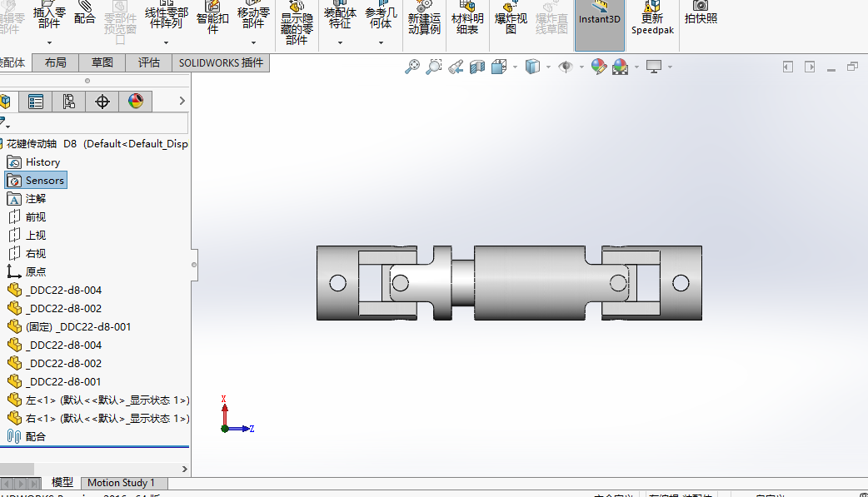868x497 pixels.
Task: Click the Zoom to Area icon
Action: pos(434,67)
